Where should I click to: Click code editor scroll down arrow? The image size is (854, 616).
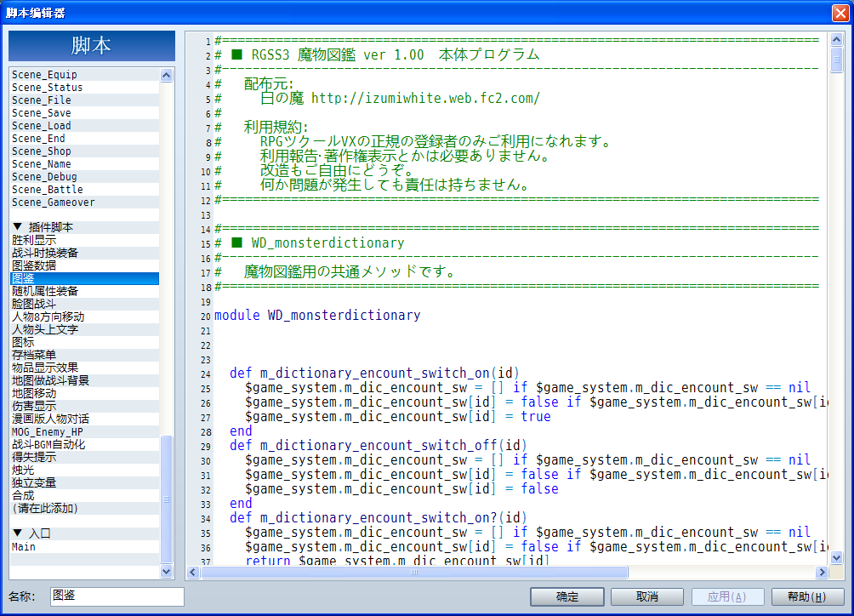tap(837, 557)
